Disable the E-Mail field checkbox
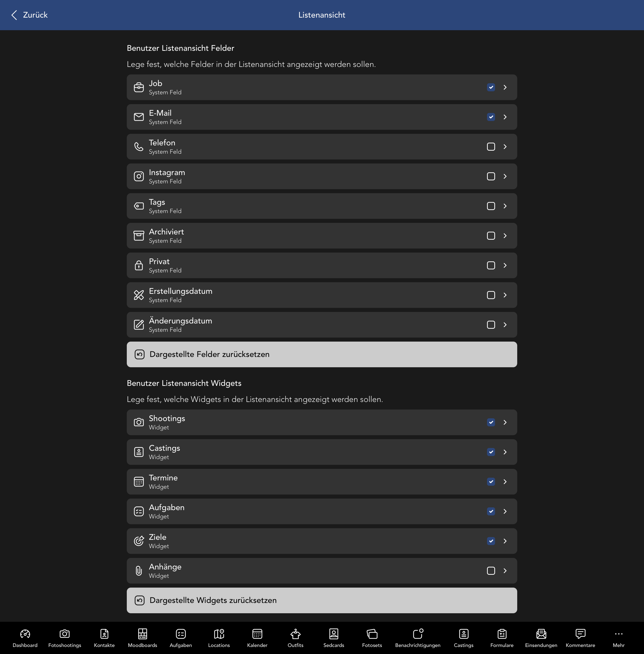The height and width of the screenshot is (654, 644). [x=491, y=117]
